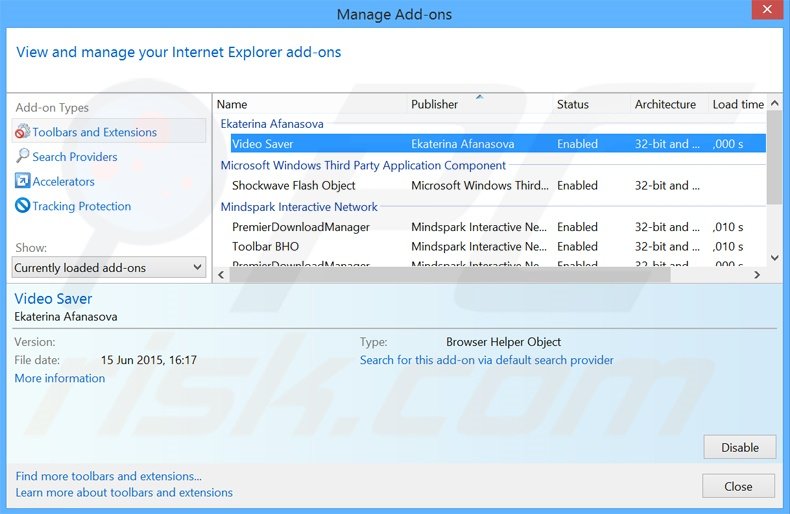The height and width of the screenshot is (514, 790).
Task: Sort list by Publisher column
Action: [434, 104]
